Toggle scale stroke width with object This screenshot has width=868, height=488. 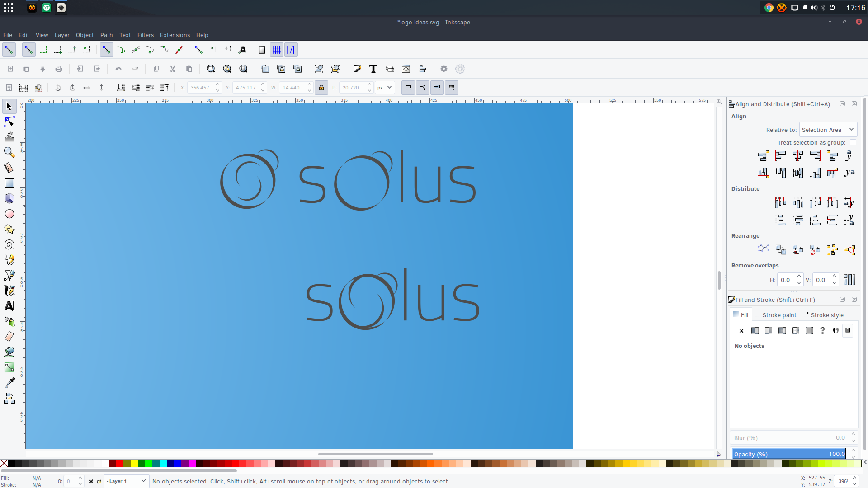[408, 88]
